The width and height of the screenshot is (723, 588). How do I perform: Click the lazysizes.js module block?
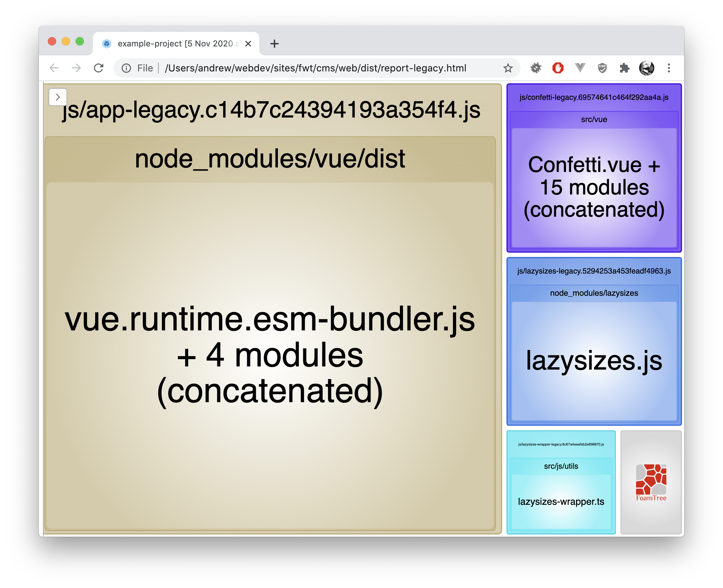(594, 361)
